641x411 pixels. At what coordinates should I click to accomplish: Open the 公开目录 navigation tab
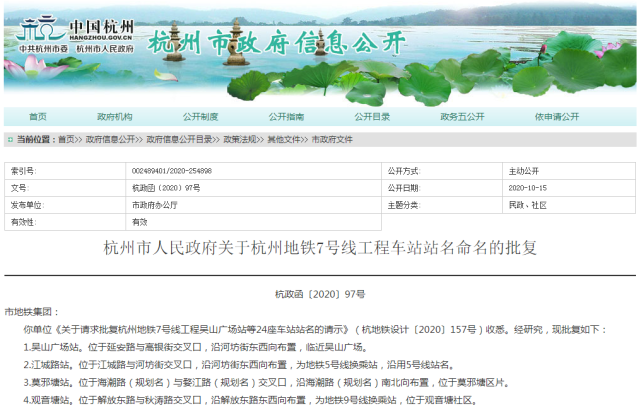(x=372, y=117)
